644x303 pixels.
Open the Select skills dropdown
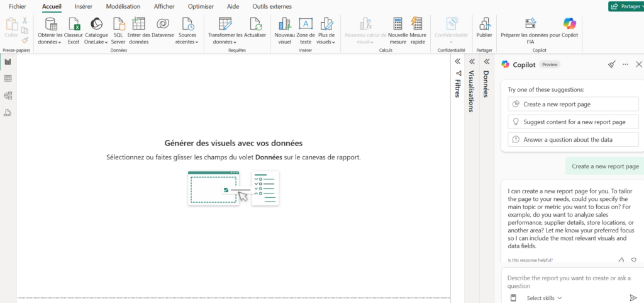click(544, 298)
